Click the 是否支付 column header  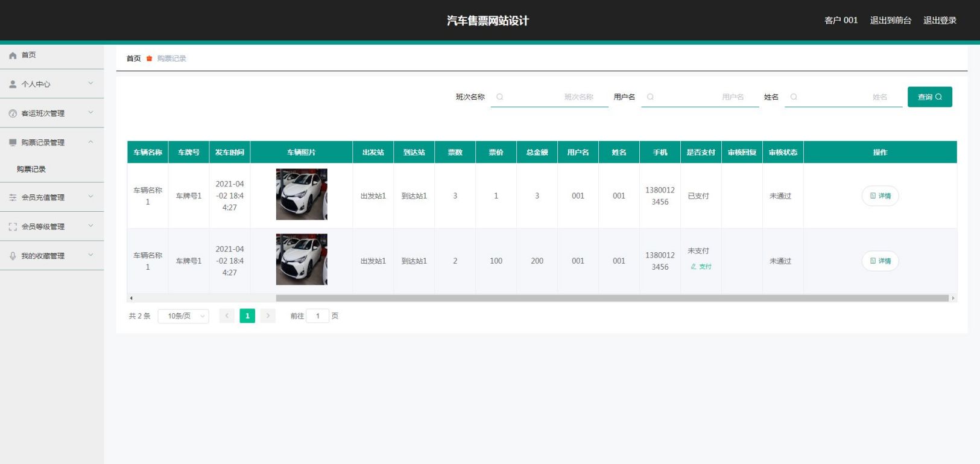click(701, 152)
